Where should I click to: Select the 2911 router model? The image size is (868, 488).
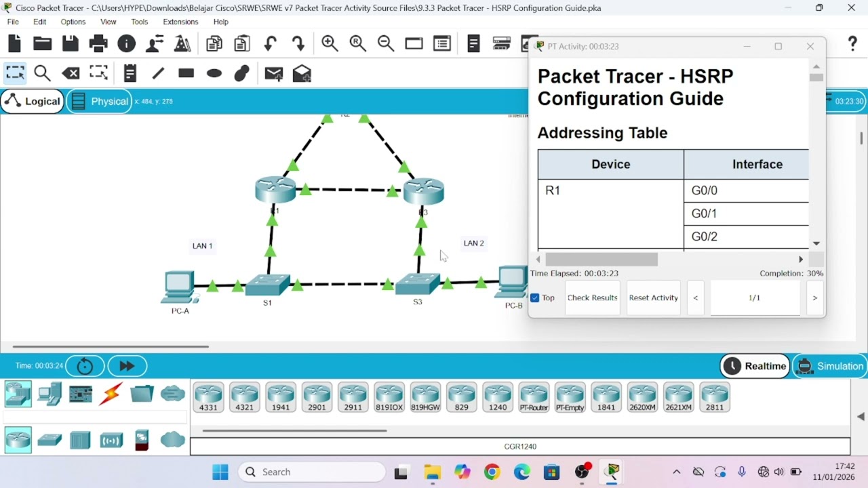pos(353,397)
